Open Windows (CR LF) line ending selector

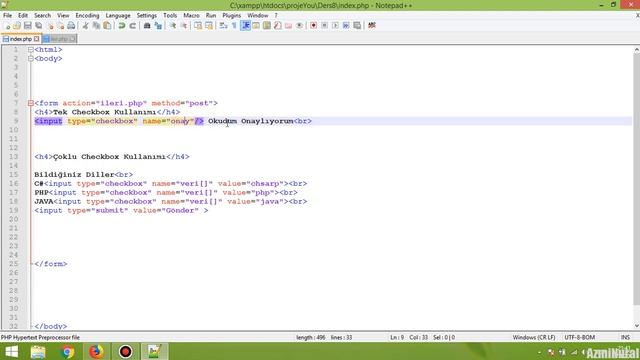[x=534, y=338]
